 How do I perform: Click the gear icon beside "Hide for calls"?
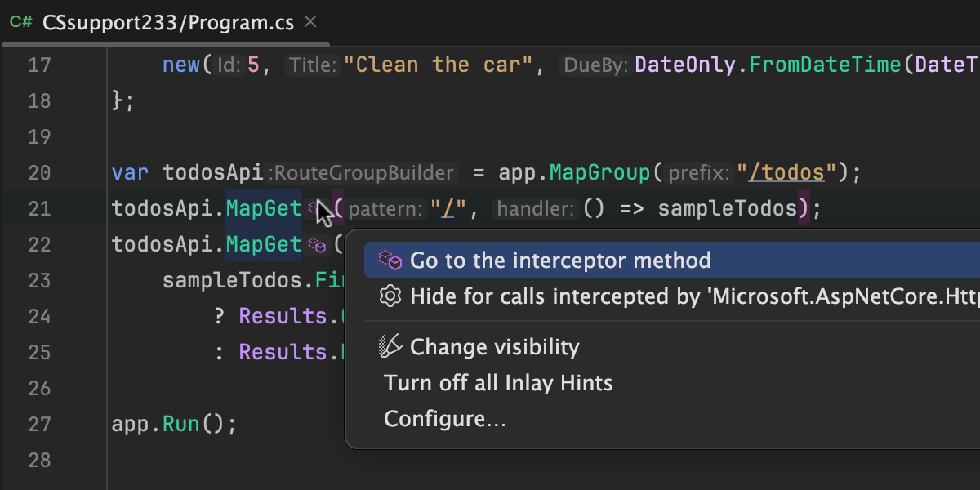pyautogui.click(x=391, y=296)
